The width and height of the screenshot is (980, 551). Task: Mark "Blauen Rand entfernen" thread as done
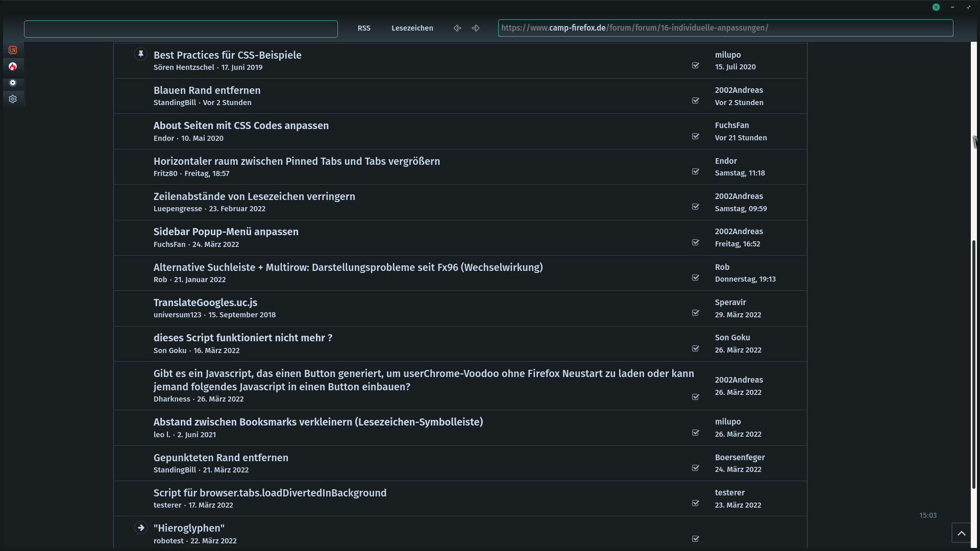click(695, 101)
